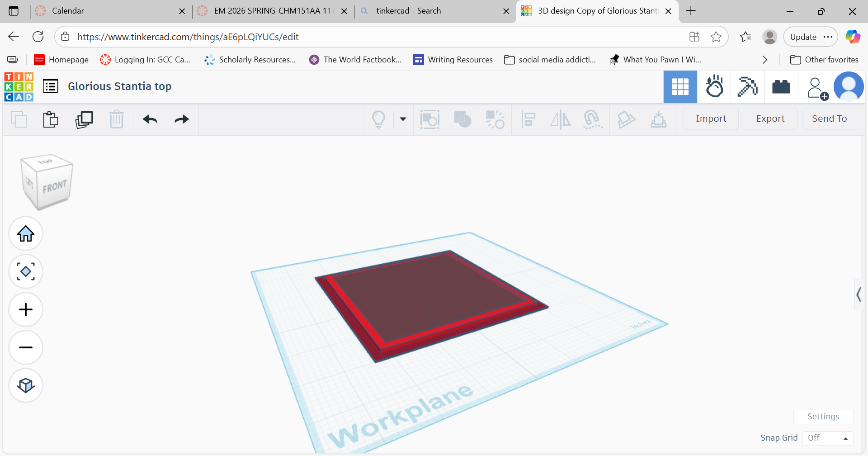Open the Tinkercad user profile avatar

click(849, 86)
